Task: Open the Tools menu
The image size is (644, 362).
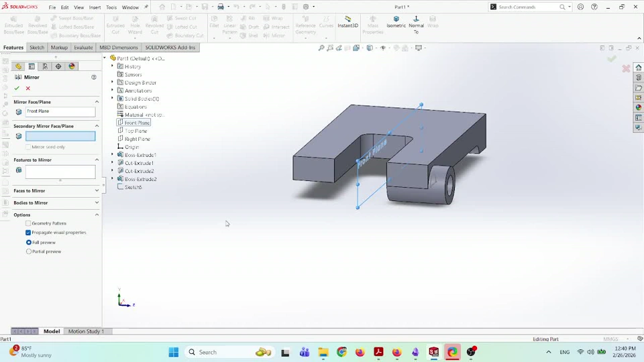Action: 111,7
